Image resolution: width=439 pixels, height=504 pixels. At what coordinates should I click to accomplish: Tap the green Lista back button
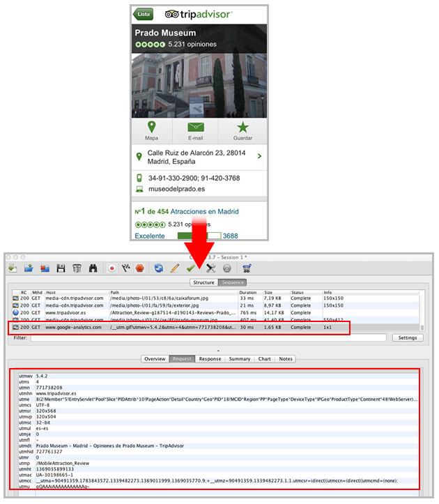point(144,14)
